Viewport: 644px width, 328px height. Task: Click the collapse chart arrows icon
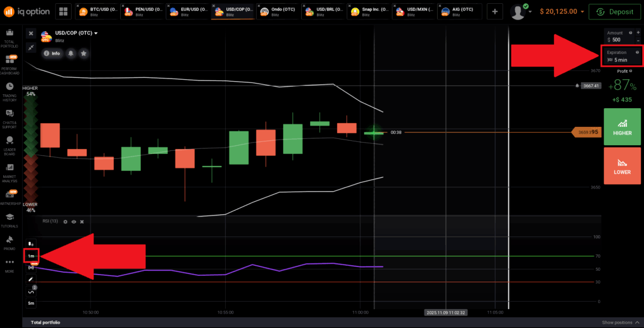tap(31, 48)
